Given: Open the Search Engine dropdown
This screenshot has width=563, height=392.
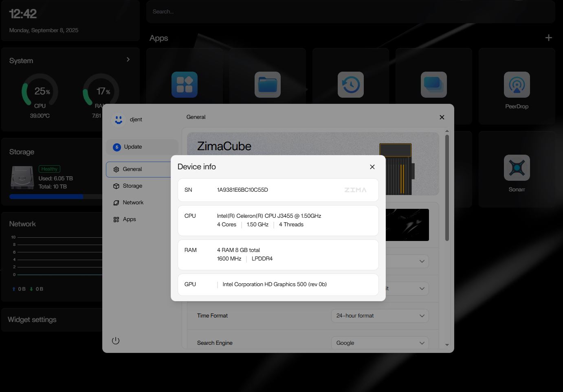Looking at the screenshot, I should point(380,343).
